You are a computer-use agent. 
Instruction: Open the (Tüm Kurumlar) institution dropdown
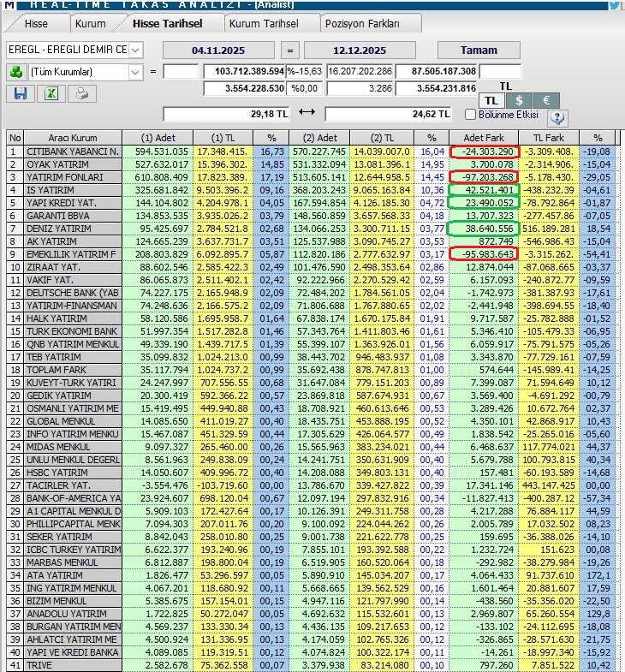[x=135, y=72]
